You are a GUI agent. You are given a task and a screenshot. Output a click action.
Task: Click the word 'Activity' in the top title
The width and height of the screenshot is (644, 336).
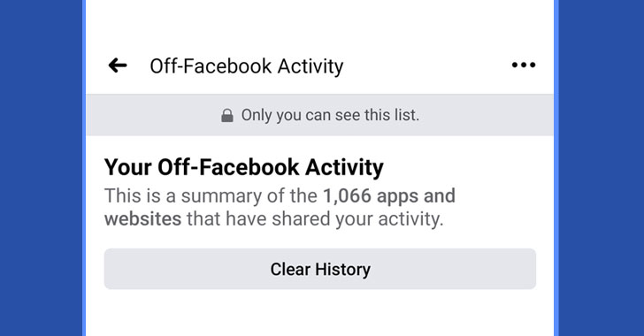pos(310,66)
